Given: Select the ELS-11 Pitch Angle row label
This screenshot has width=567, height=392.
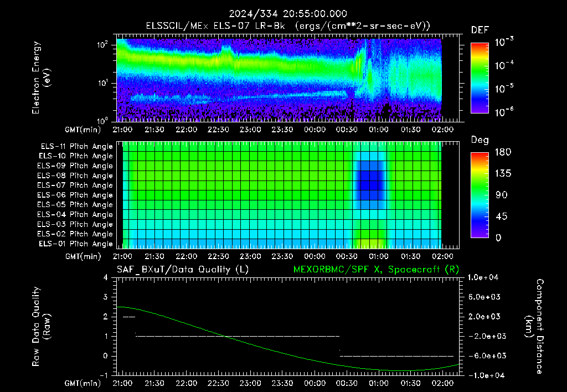Looking at the screenshot, I should click(x=76, y=147).
